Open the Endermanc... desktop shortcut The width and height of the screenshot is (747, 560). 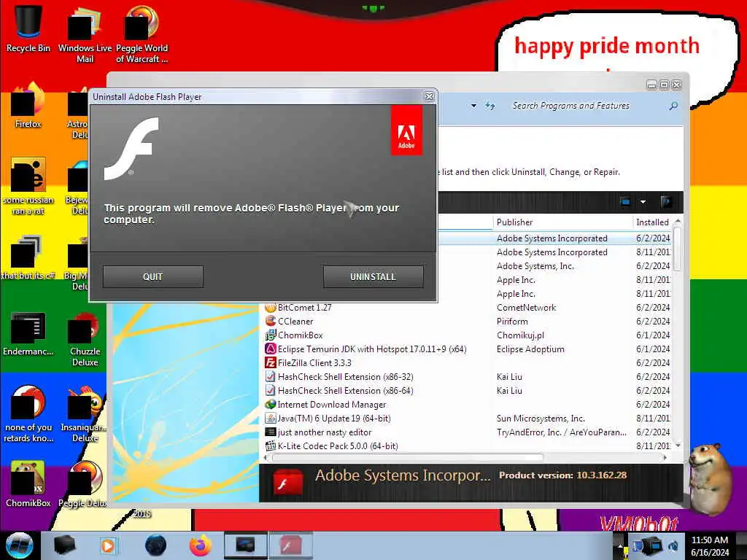click(28, 334)
